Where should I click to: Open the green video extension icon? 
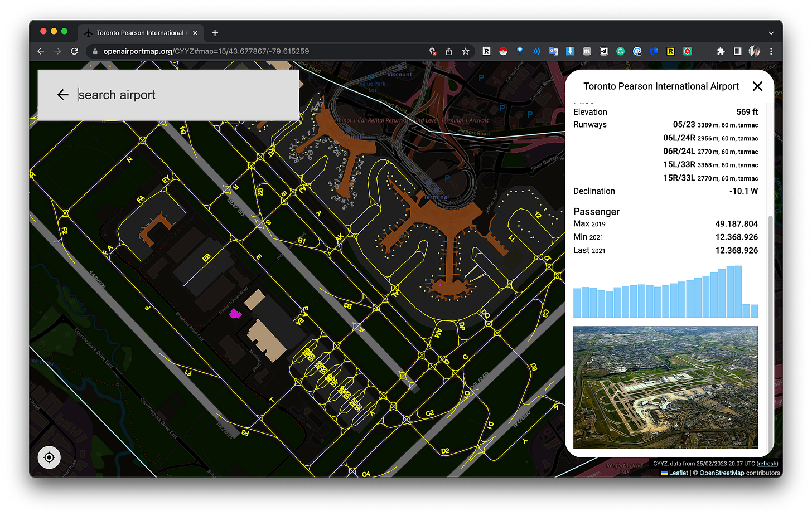point(687,51)
